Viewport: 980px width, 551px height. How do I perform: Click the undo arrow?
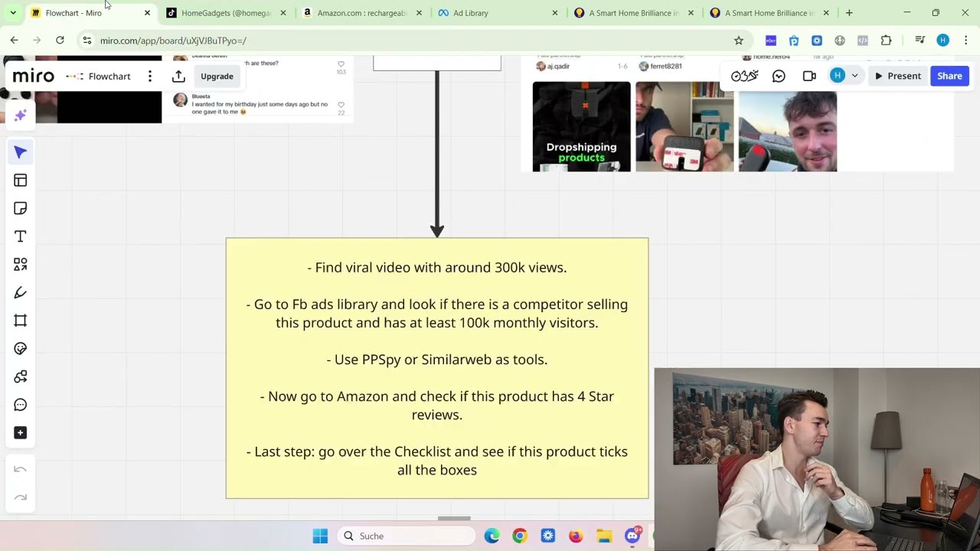pyautogui.click(x=21, y=469)
